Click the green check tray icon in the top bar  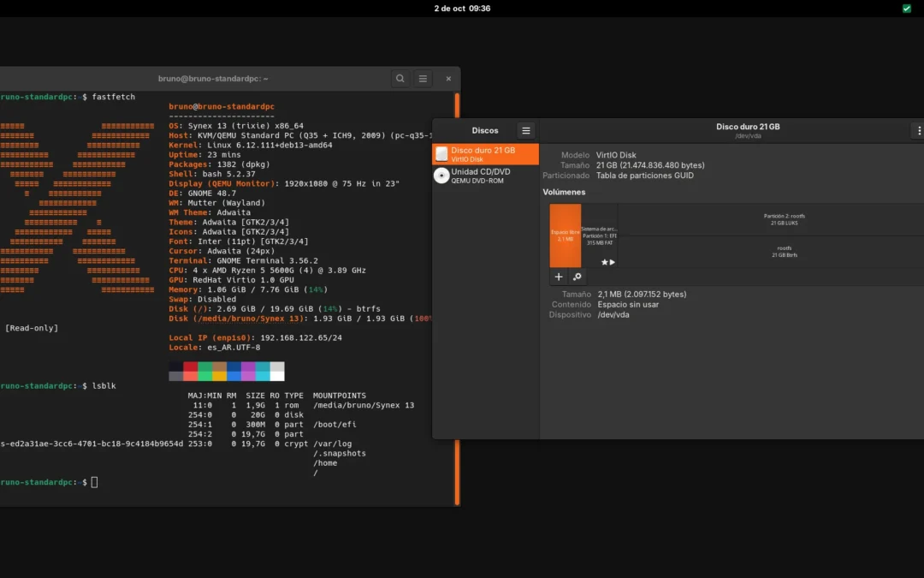(x=906, y=9)
